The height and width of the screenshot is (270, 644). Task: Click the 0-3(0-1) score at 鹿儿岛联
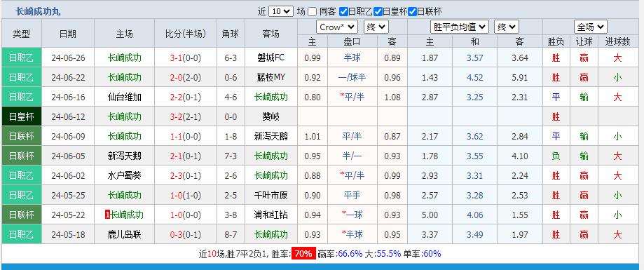pyautogui.click(x=186, y=234)
